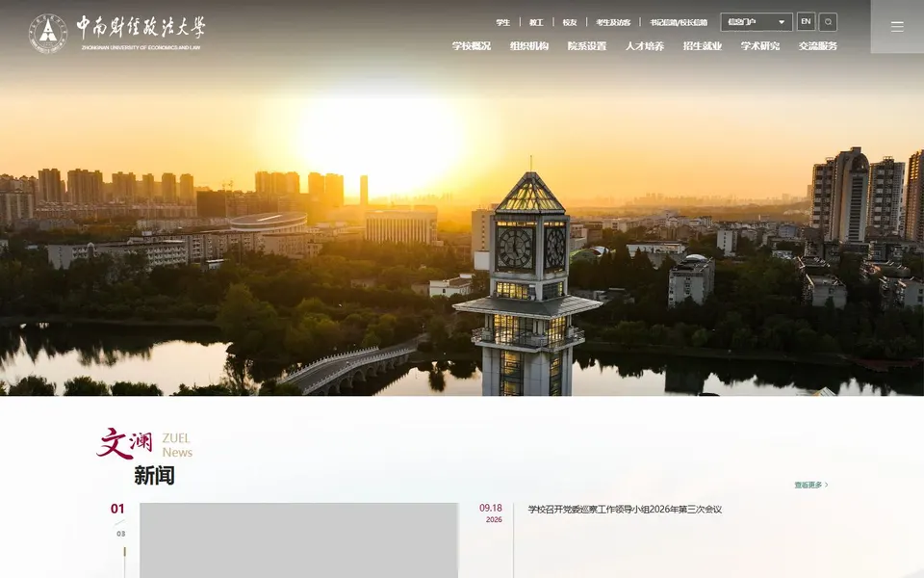
Task: Open the 学术研究 menu
Action: point(760,46)
